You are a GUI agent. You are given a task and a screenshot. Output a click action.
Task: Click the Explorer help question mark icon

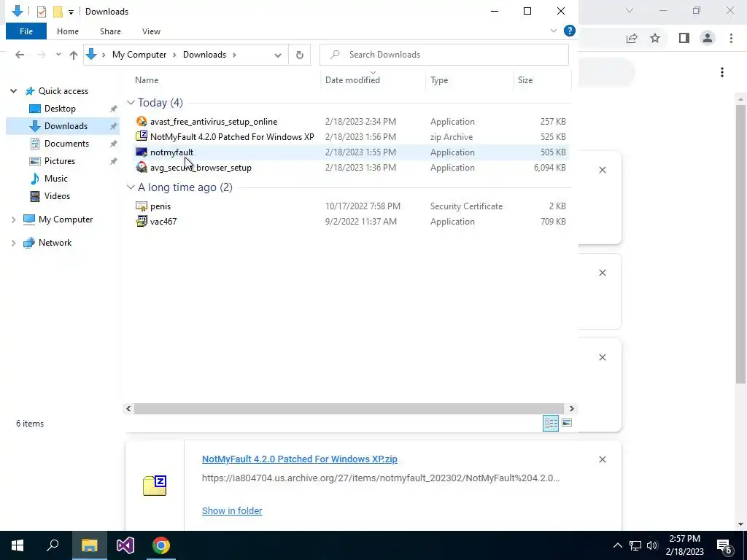click(x=569, y=31)
